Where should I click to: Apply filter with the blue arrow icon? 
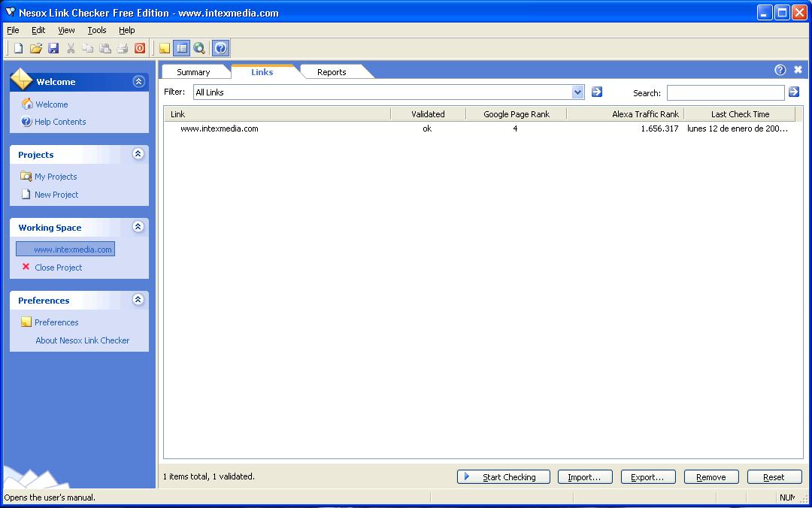point(596,92)
